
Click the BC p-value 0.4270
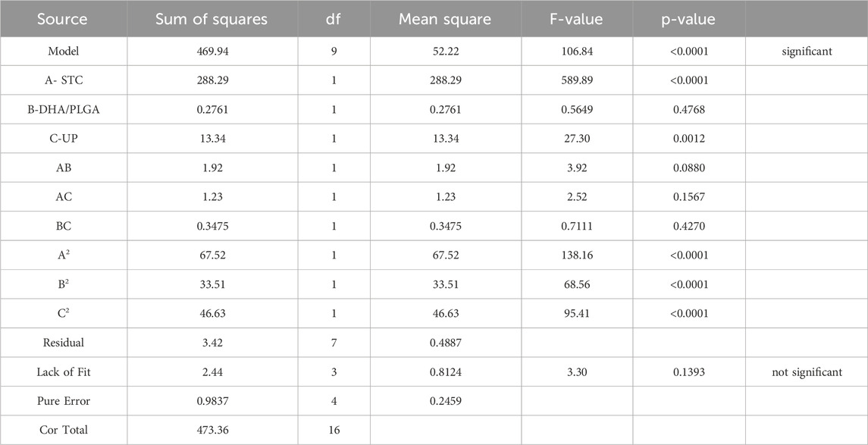point(688,226)
